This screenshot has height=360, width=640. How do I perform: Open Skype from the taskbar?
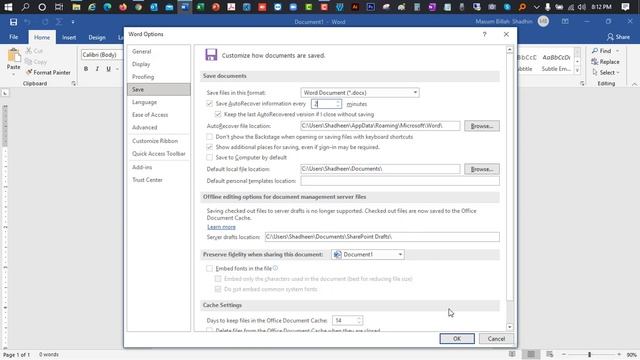click(x=507, y=7)
